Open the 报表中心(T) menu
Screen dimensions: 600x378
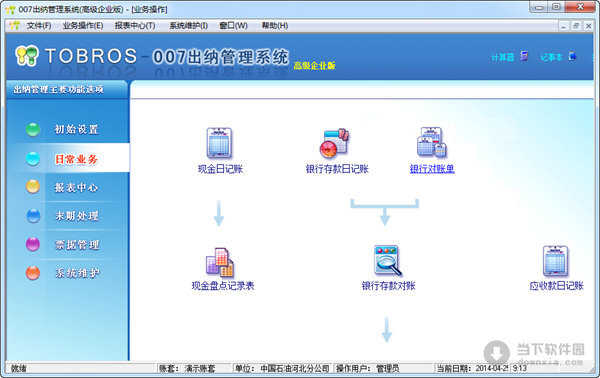point(135,26)
